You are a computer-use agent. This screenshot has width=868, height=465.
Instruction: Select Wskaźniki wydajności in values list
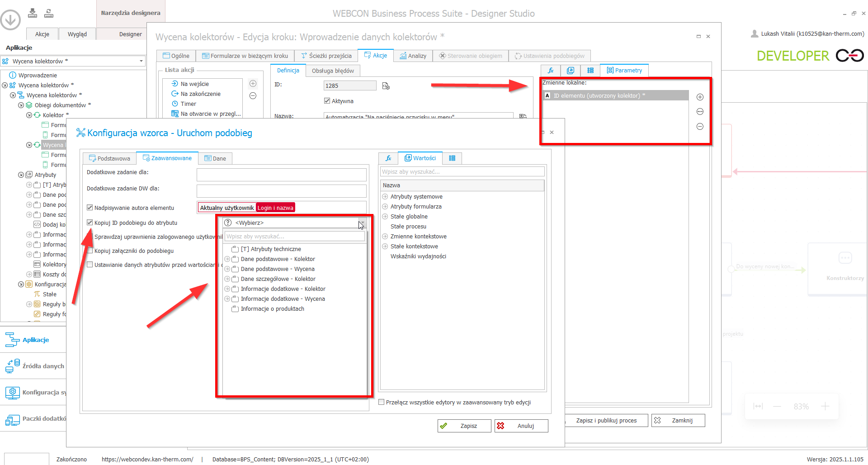pos(418,256)
